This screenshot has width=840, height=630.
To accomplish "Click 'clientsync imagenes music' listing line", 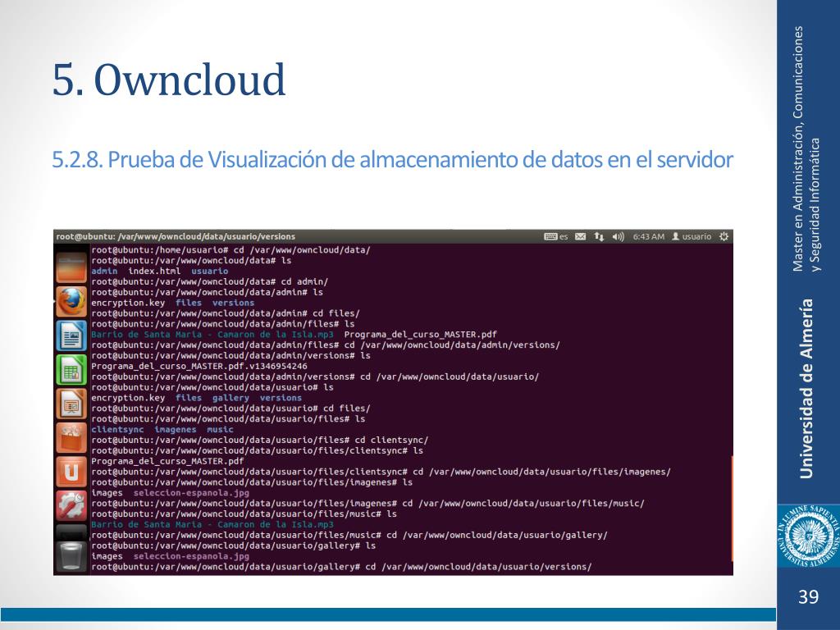I will pyautogui.click(x=162, y=430).
